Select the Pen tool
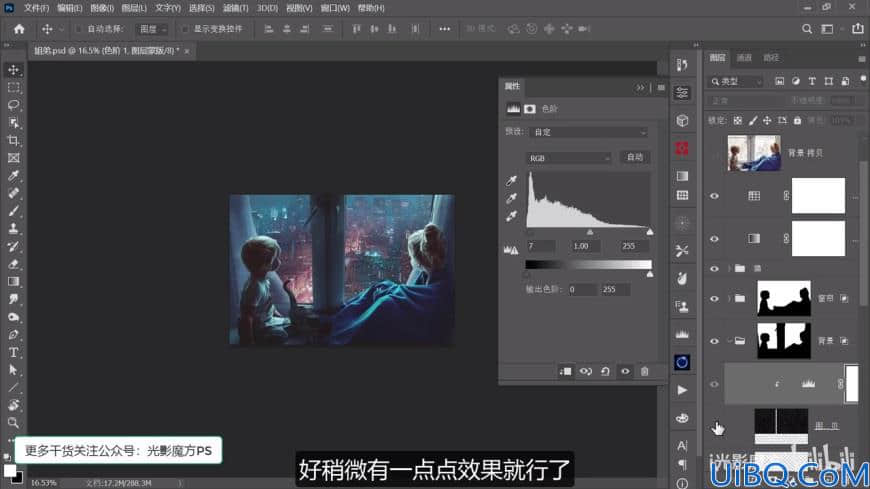This screenshot has width=870, height=489. pyautogui.click(x=13, y=335)
